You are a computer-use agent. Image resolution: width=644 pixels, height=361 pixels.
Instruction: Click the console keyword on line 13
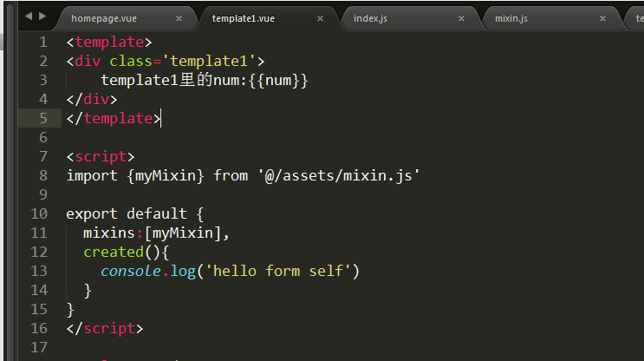(131, 272)
